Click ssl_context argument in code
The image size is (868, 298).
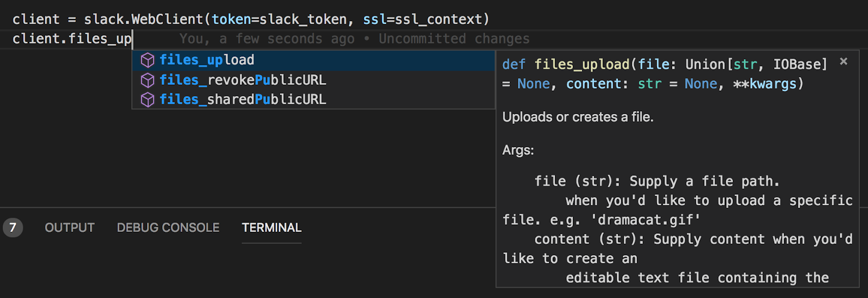pos(438,20)
